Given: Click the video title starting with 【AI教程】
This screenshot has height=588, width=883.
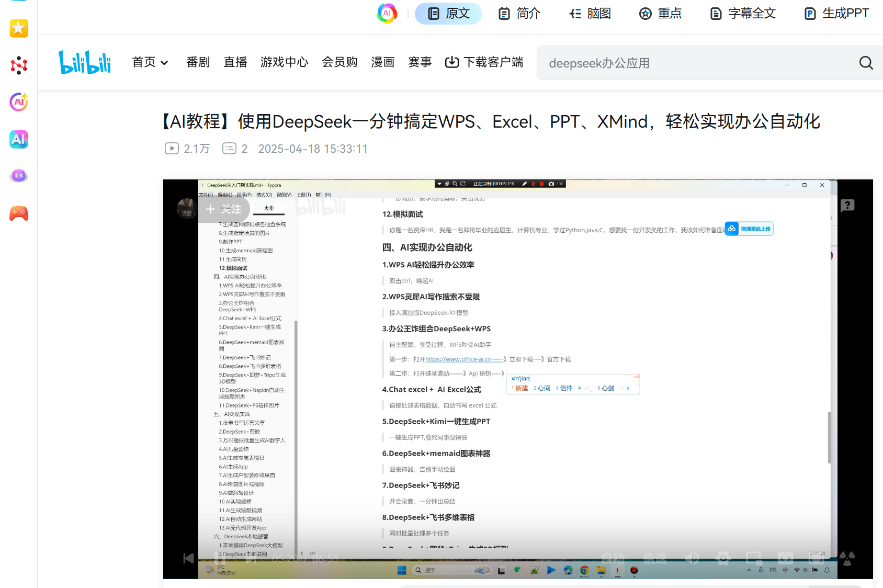Looking at the screenshot, I should (490, 121).
